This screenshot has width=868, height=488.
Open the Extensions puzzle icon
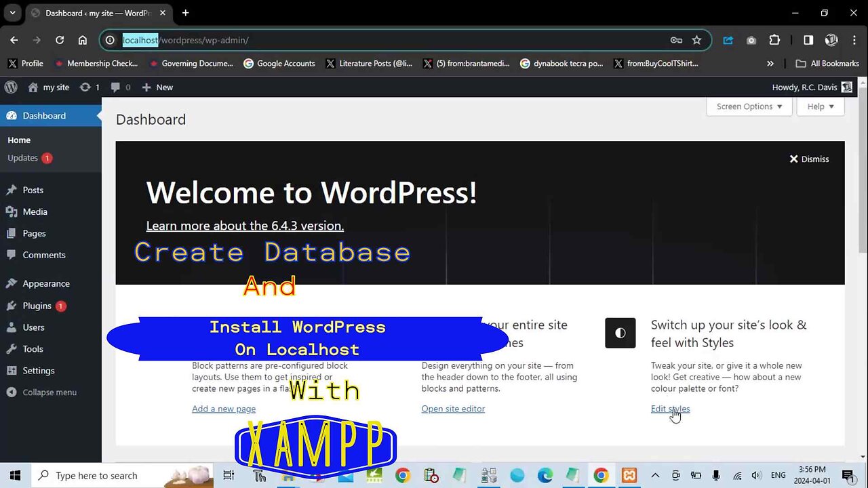pos(774,40)
